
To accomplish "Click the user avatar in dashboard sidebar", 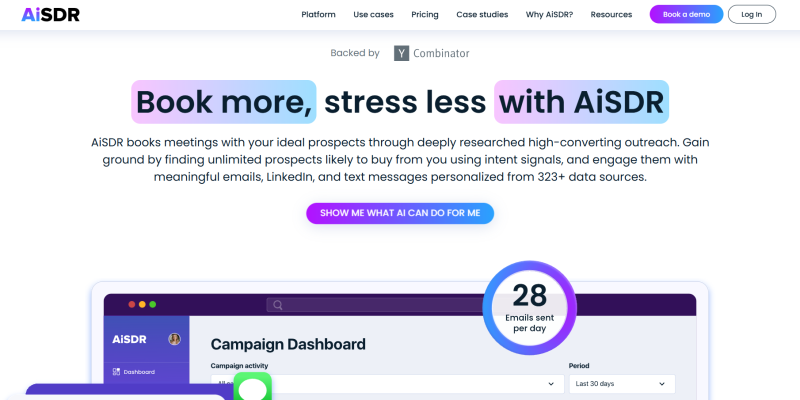I will 174,339.
